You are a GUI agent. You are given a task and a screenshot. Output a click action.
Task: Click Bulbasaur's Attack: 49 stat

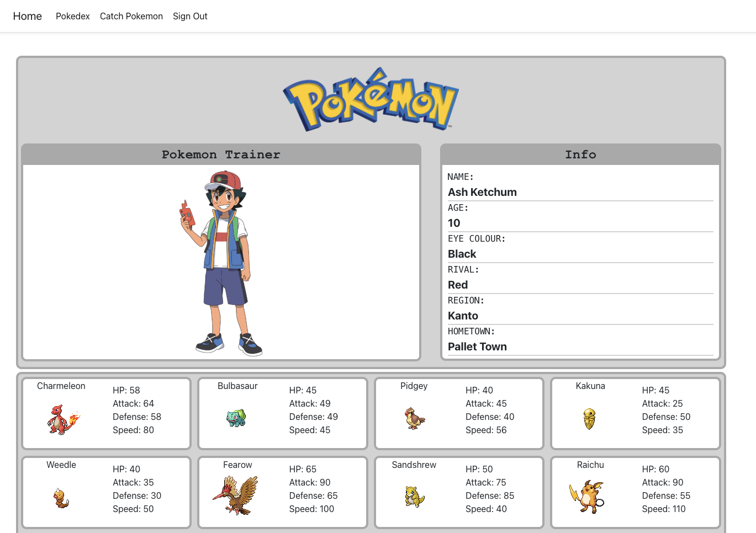tap(310, 403)
